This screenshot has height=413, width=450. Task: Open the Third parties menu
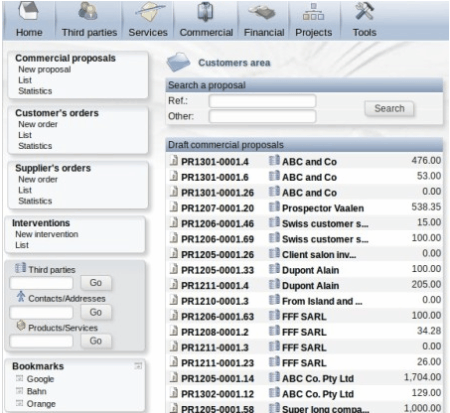coord(89,32)
